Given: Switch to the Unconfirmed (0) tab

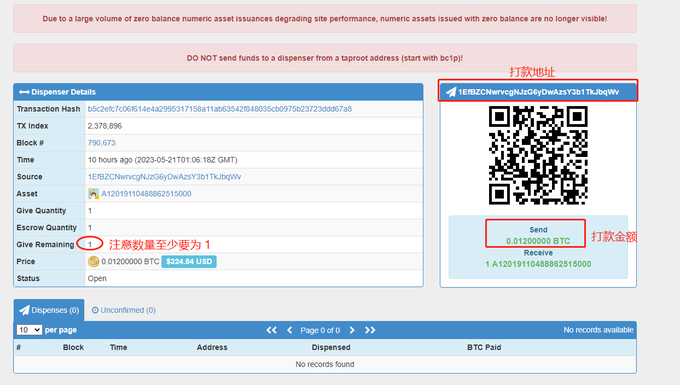Looking at the screenshot, I should pyautogui.click(x=124, y=310).
